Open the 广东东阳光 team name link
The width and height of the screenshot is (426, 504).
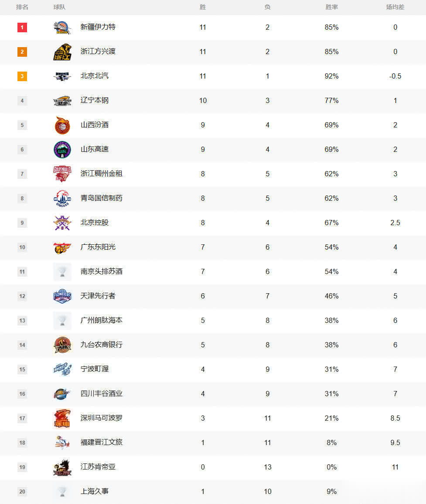(98, 247)
